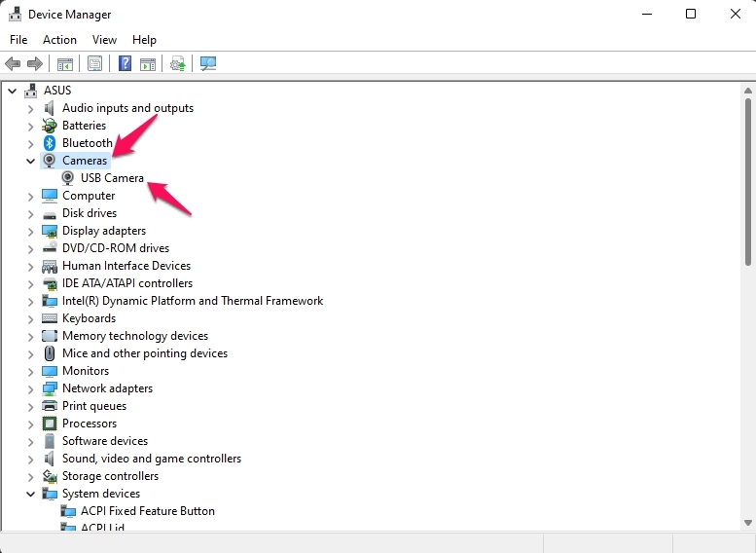Open the File menu
Image resolution: width=756 pixels, height=553 pixels.
pyautogui.click(x=18, y=40)
